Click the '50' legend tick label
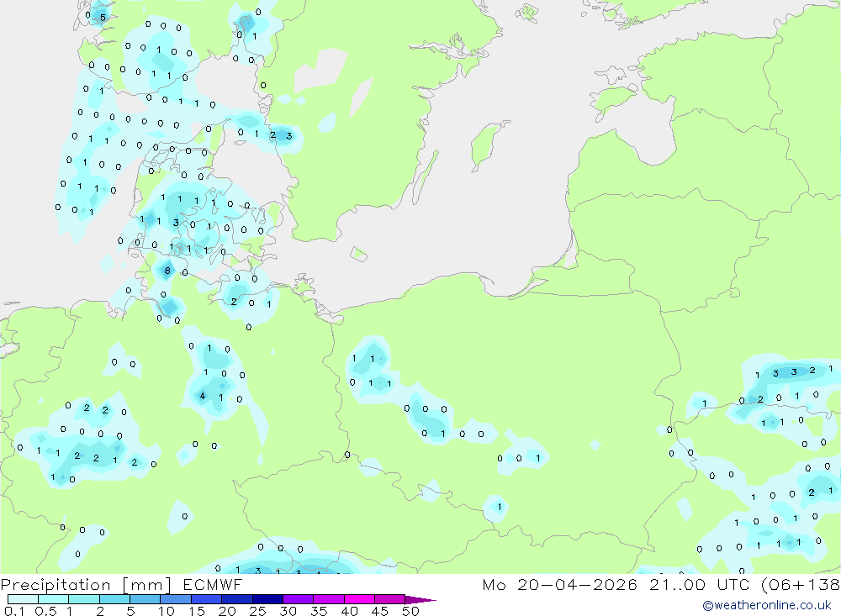The height and width of the screenshot is (616, 841). point(410,611)
